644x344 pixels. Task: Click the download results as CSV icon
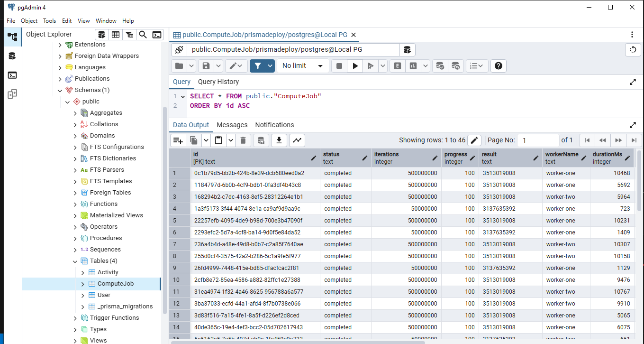[x=279, y=140]
